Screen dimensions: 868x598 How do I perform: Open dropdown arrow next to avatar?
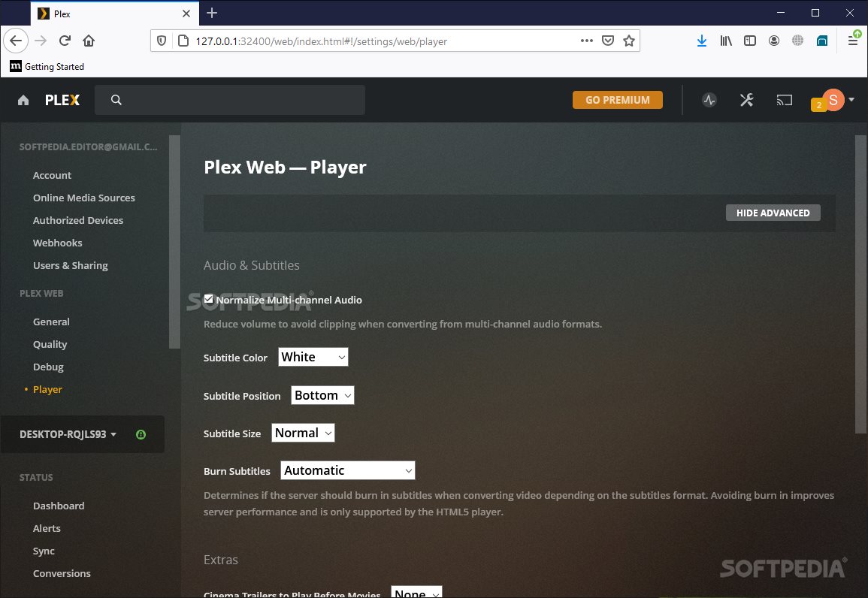coord(851,100)
